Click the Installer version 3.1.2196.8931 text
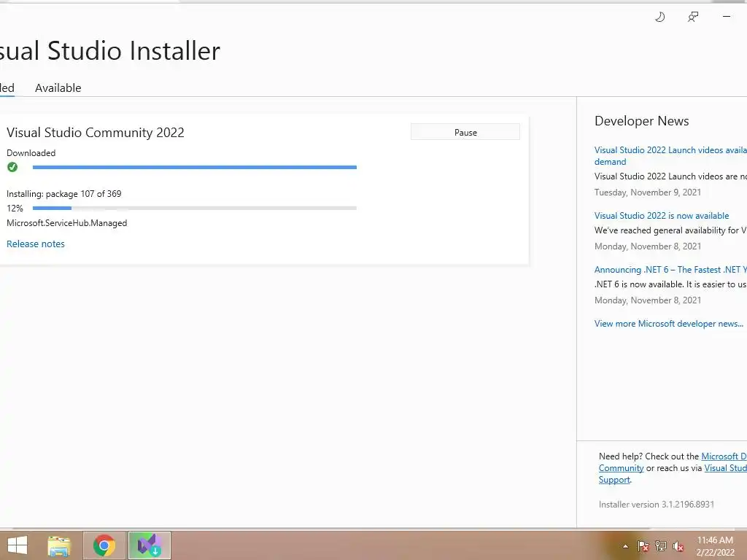Image resolution: width=747 pixels, height=560 pixels. click(x=657, y=505)
